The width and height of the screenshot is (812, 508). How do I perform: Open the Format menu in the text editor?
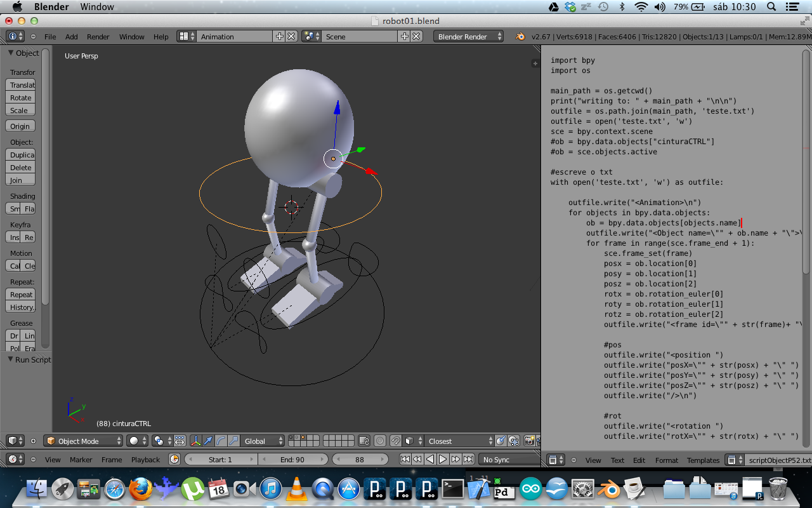(666, 460)
